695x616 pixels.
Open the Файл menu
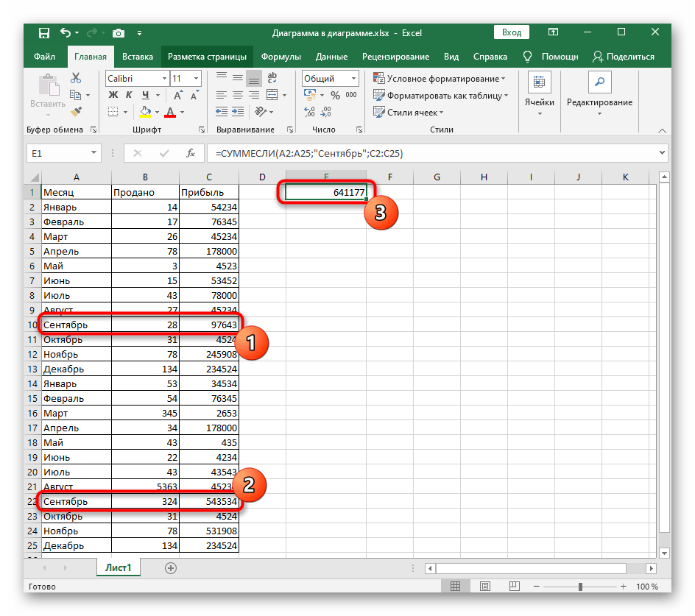(x=44, y=57)
